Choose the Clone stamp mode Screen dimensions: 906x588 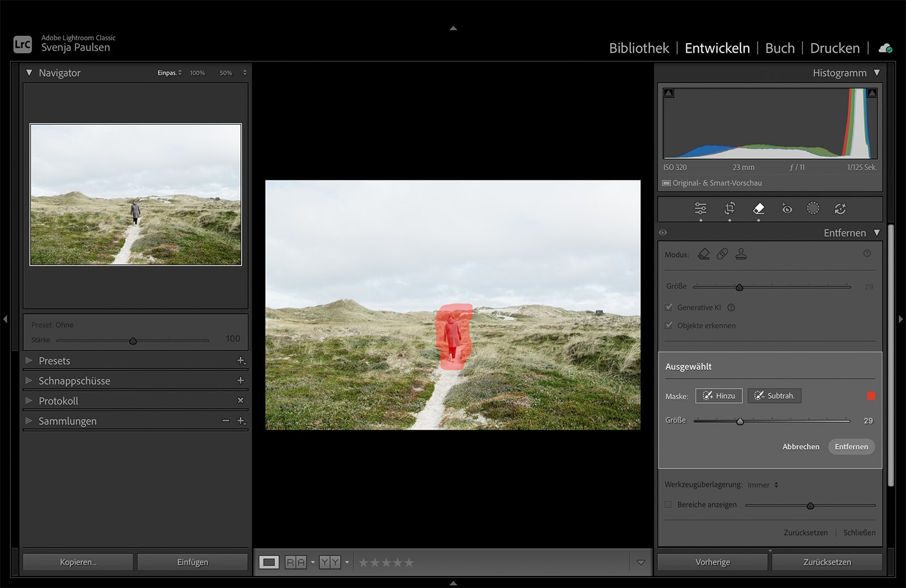pos(741,254)
